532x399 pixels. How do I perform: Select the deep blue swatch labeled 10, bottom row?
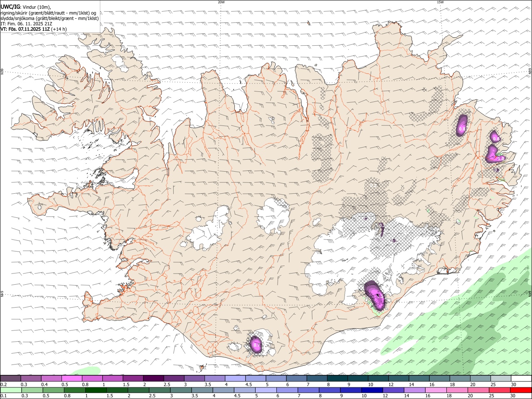pos(372,390)
